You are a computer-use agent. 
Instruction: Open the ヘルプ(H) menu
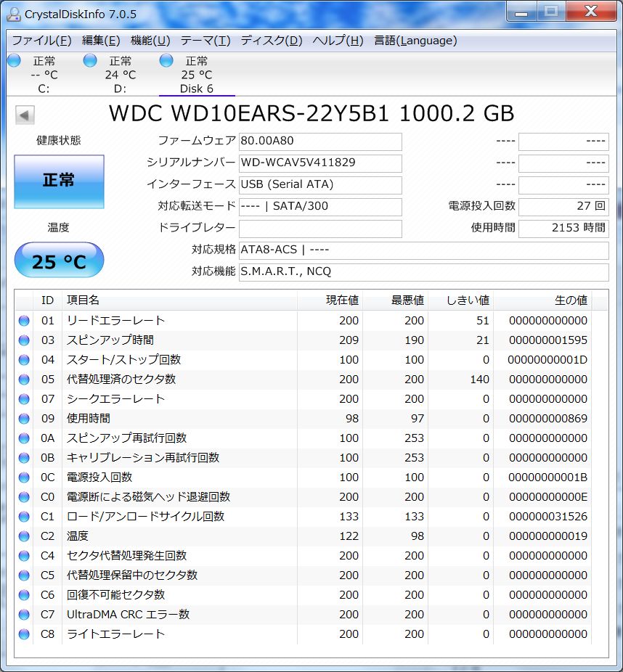point(338,41)
